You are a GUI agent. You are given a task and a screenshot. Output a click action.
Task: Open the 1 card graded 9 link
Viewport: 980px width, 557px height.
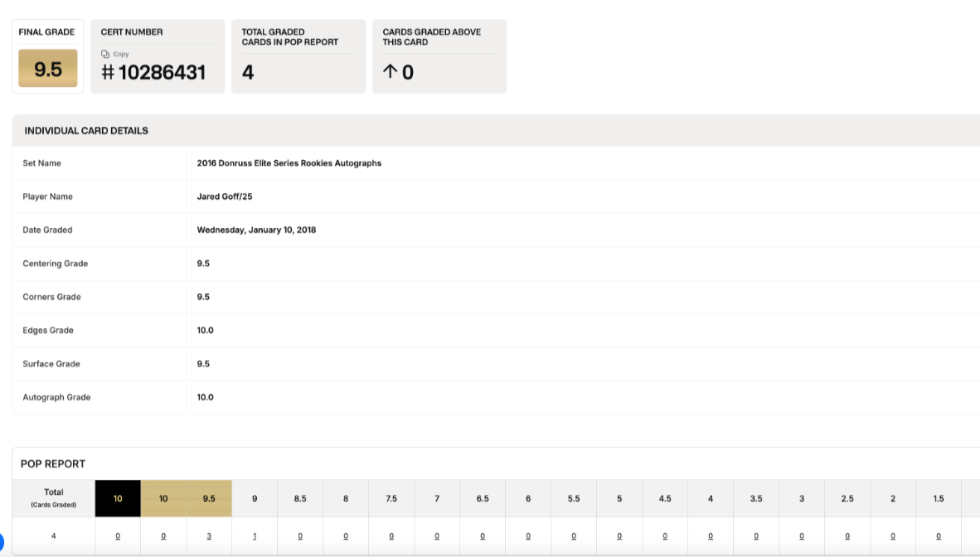pos(255,536)
